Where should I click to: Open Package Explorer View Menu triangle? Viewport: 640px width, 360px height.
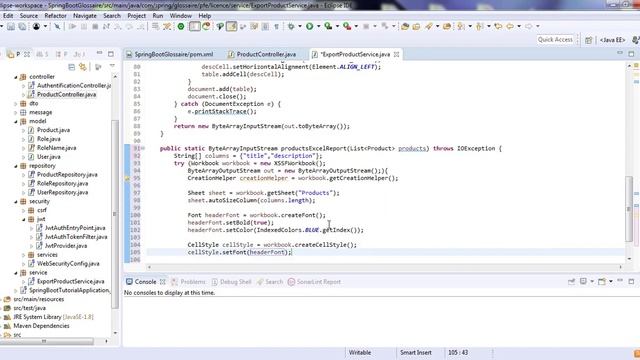[112, 66]
